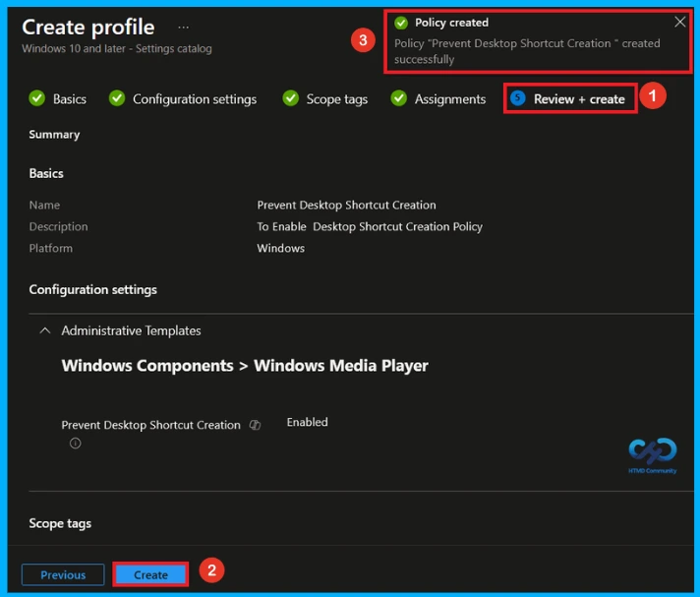Click the Configuration settings checkmark icon
This screenshot has height=597, width=700.
(117, 98)
